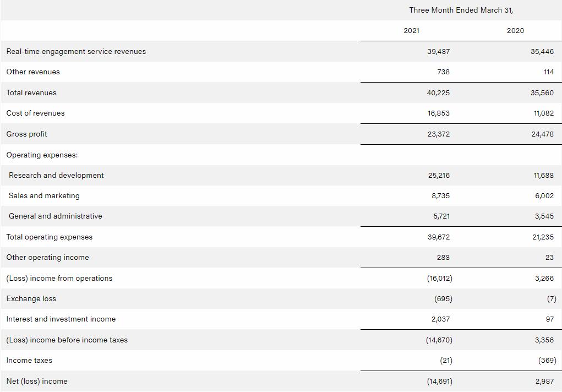562x392 pixels.
Task: Click the 'Cost of revenues' row label
Action: coord(35,113)
